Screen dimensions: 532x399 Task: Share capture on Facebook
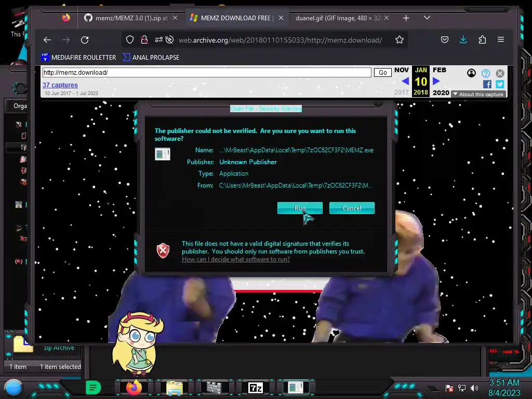(x=487, y=84)
